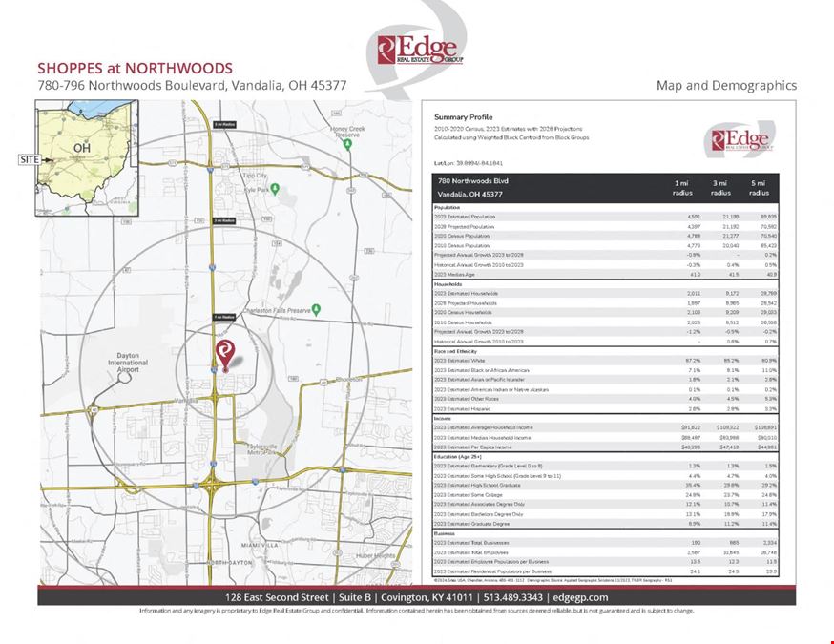Click the 3 mi radius column header

coord(720,188)
